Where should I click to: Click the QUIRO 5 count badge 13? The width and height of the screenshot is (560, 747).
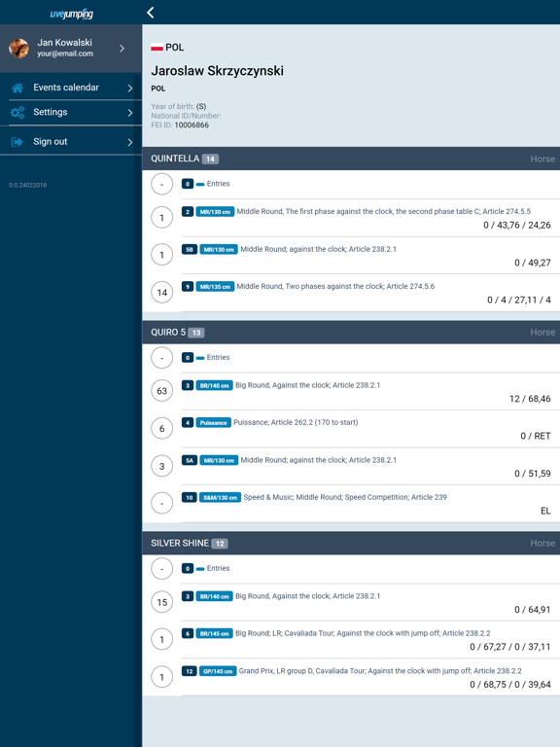click(196, 333)
